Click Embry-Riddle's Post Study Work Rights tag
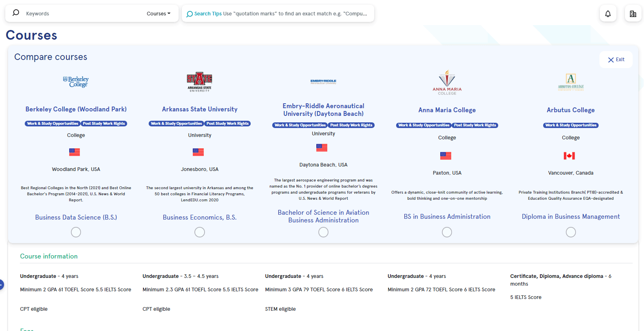The width and height of the screenshot is (644, 331). [351, 125]
